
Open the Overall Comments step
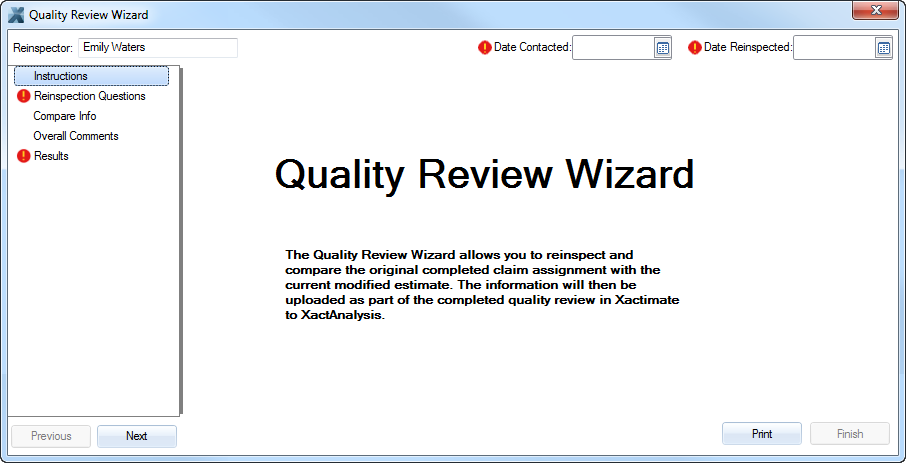pos(76,136)
